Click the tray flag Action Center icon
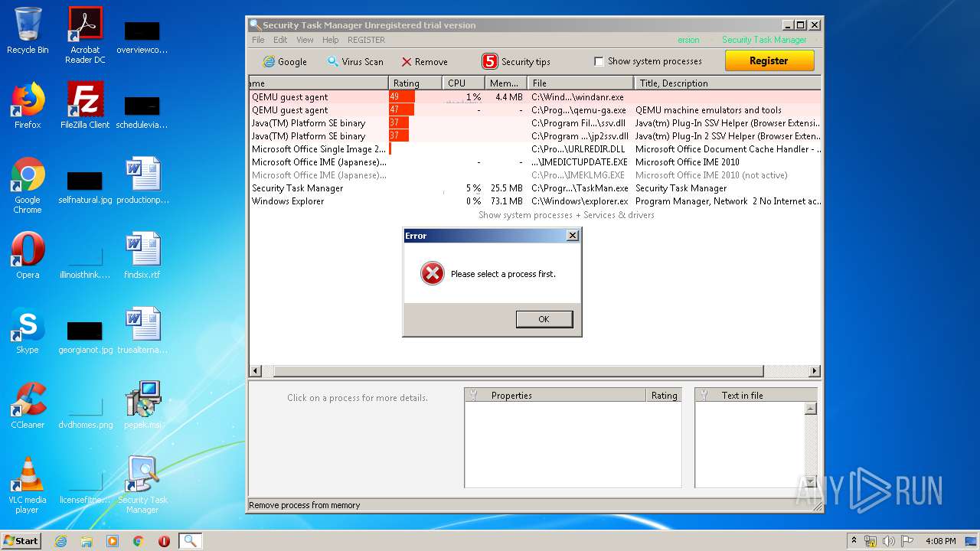The height and width of the screenshot is (551, 980). point(907,541)
